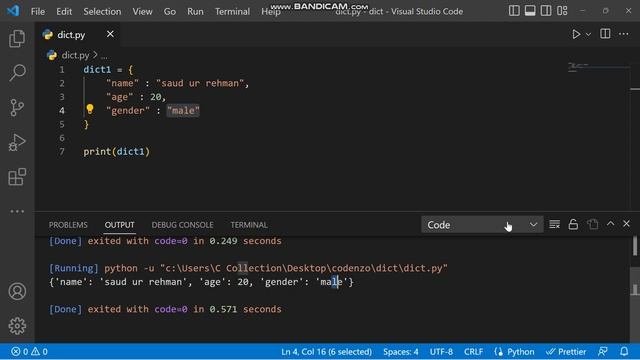Click Prettier status bar item
Screen dimensions: 640x360
[566, 351]
